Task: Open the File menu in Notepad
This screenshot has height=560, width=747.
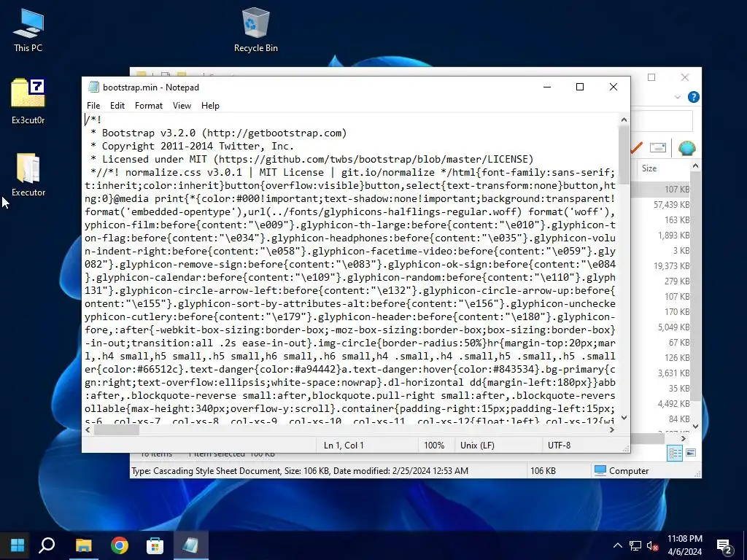Action: 93,106
